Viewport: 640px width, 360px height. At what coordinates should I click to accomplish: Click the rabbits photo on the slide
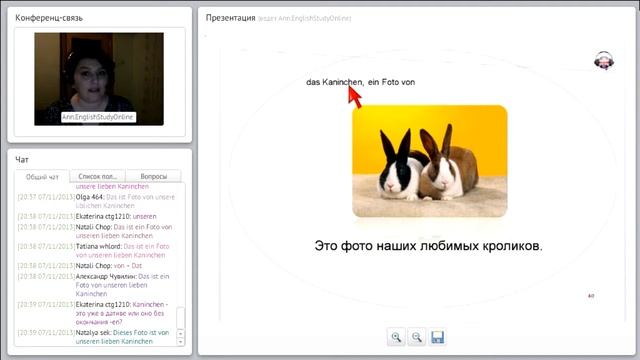pyautogui.click(x=430, y=161)
